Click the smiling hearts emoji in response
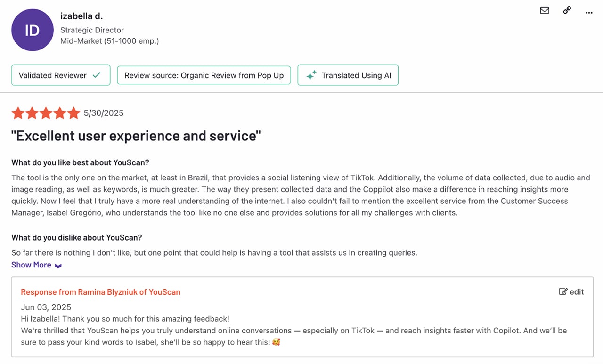603x364 pixels. pos(276,342)
